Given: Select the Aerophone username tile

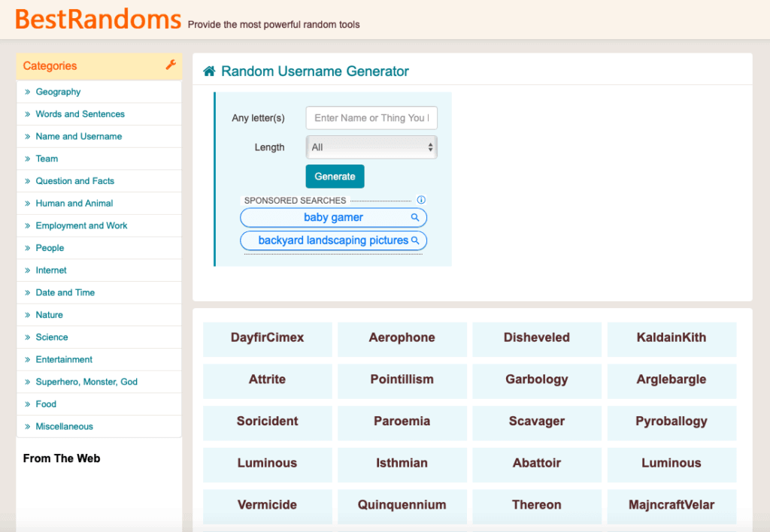Looking at the screenshot, I should [402, 338].
